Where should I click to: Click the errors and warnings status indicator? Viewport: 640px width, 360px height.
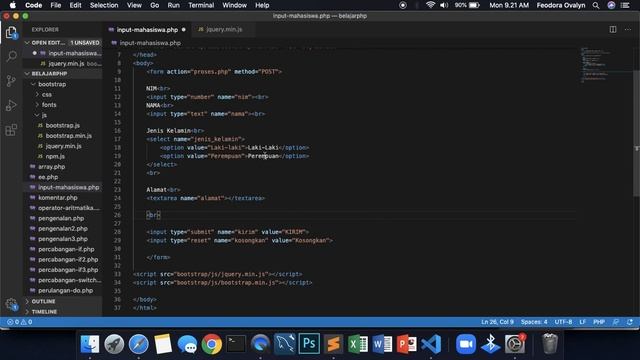(x=19, y=322)
